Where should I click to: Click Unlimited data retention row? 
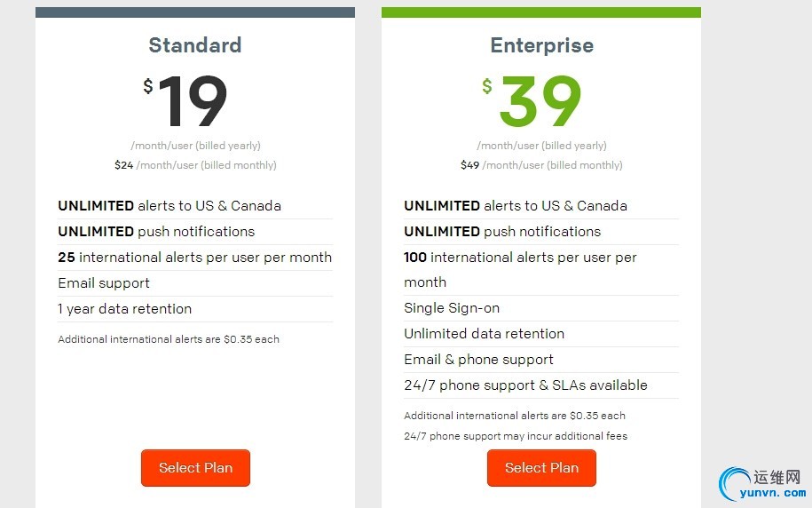[541, 334]
